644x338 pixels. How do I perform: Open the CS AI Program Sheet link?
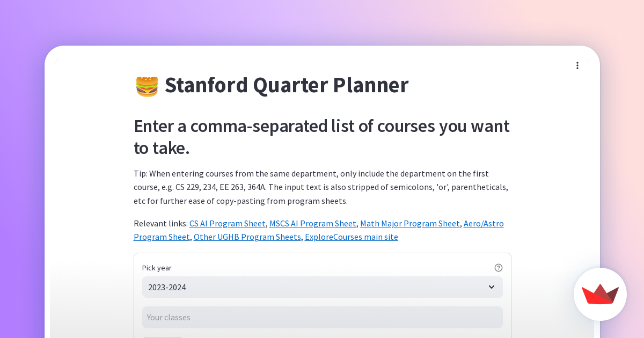tap(227, 223)
